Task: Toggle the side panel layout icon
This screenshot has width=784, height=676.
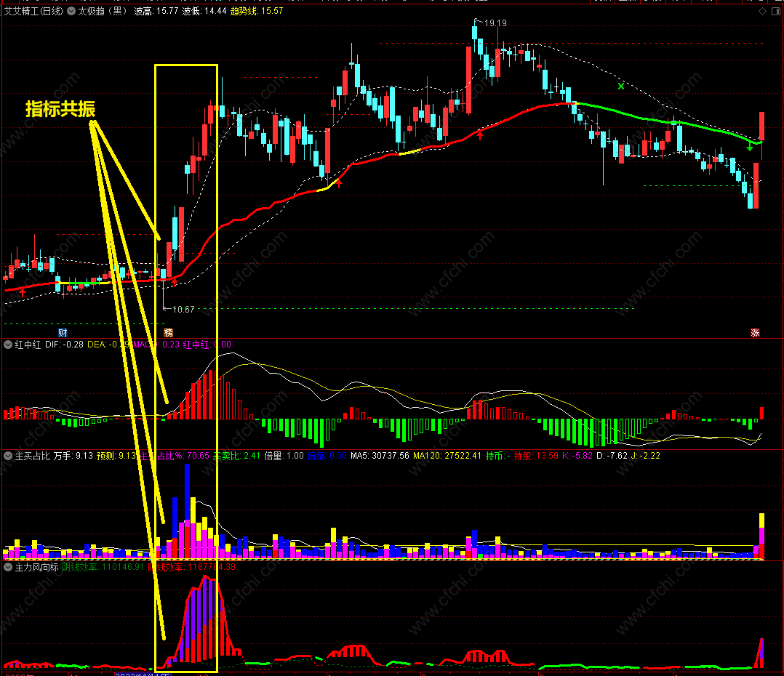Action: click(x=776, y=11)
